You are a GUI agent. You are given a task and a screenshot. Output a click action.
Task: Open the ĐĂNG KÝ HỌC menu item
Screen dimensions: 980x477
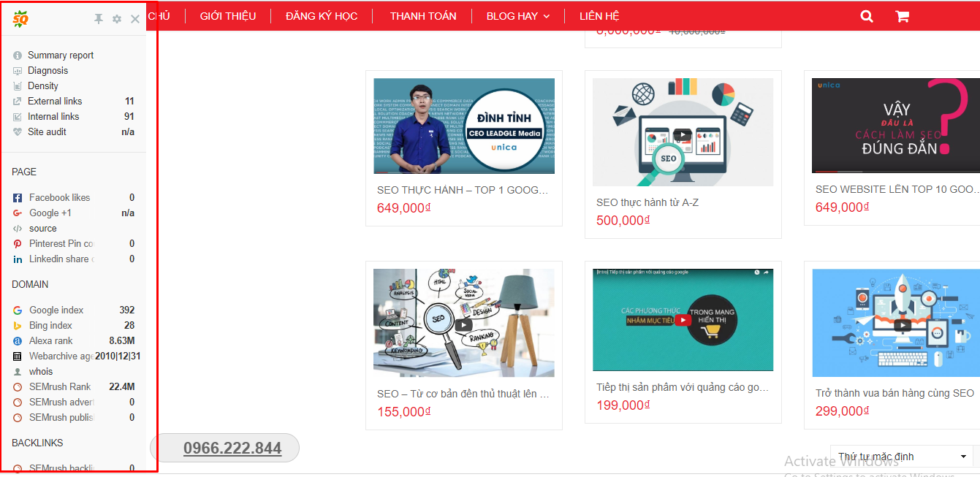pyautogui.click(x=322, y=16)
